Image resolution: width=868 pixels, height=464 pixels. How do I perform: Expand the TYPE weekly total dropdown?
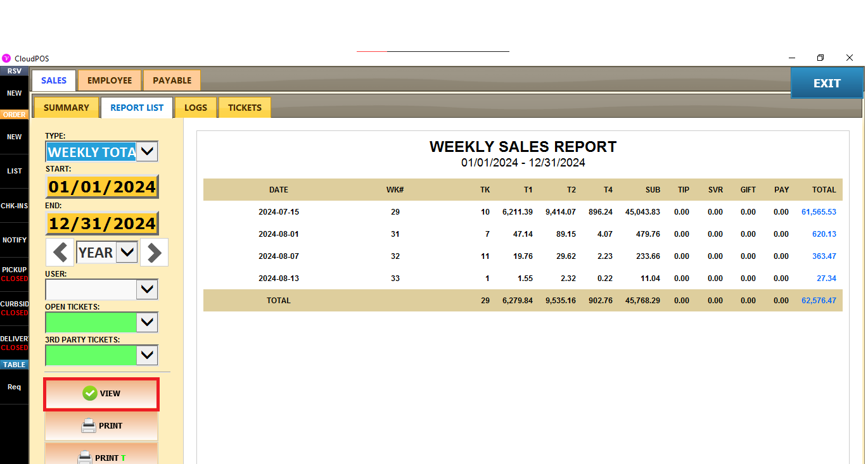147,152
